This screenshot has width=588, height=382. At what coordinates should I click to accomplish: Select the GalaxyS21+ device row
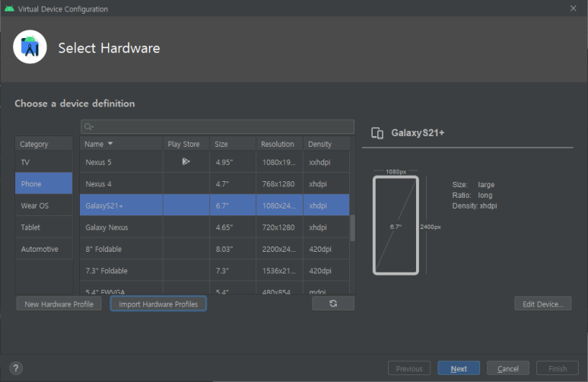tap(215, 205)
